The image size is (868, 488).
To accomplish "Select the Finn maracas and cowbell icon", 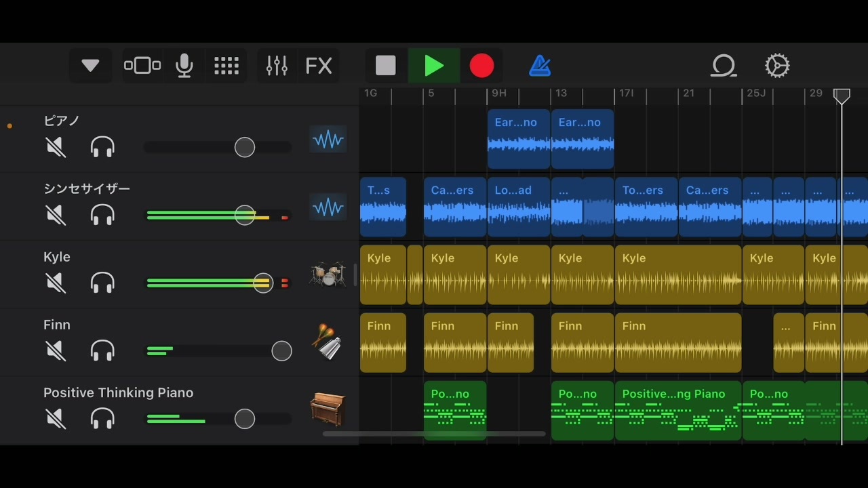I will (x=328, y=342).
